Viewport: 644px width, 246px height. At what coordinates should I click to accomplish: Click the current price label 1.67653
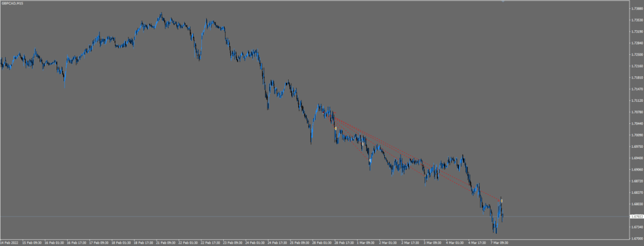pos(637,216)
